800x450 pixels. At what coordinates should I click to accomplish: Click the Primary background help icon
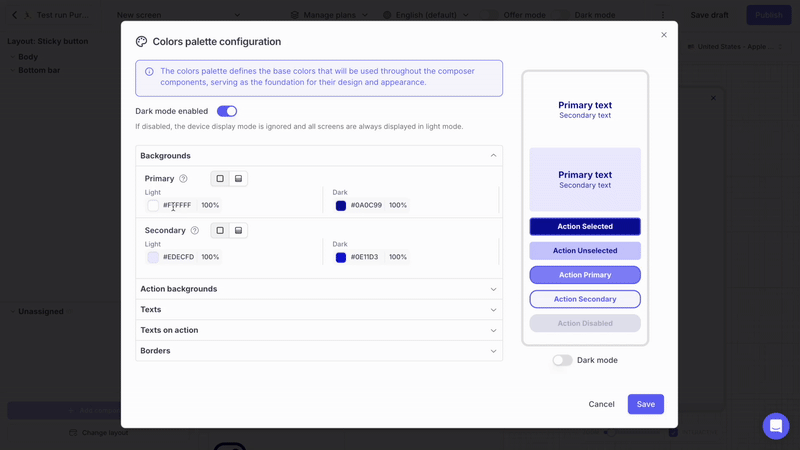tap(183, 179)
